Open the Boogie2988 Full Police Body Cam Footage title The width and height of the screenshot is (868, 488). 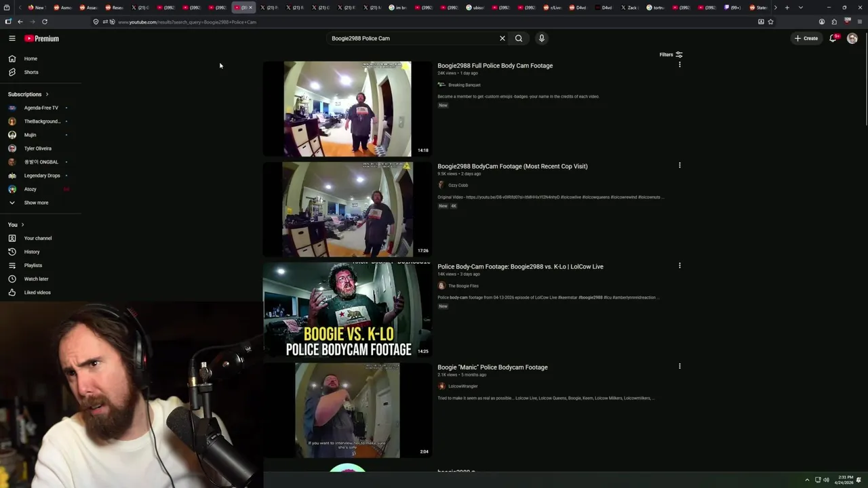[x=495, y=66]
